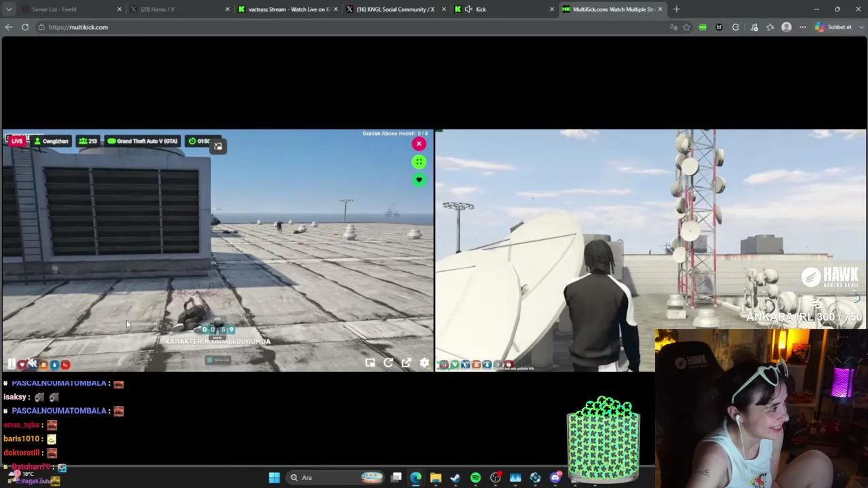Mute the Kick tab via speaker icon

[469, 9]
